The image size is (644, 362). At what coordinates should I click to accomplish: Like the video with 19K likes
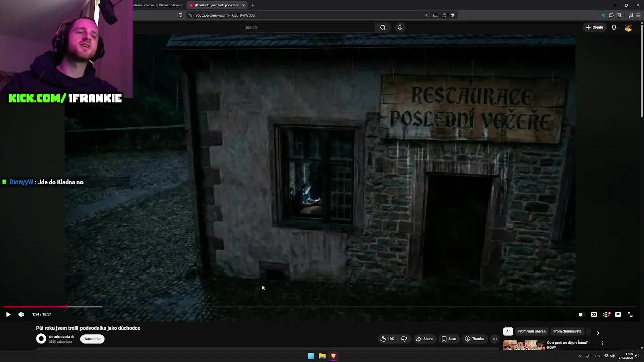pyautogui.click(x=387, y=339)
